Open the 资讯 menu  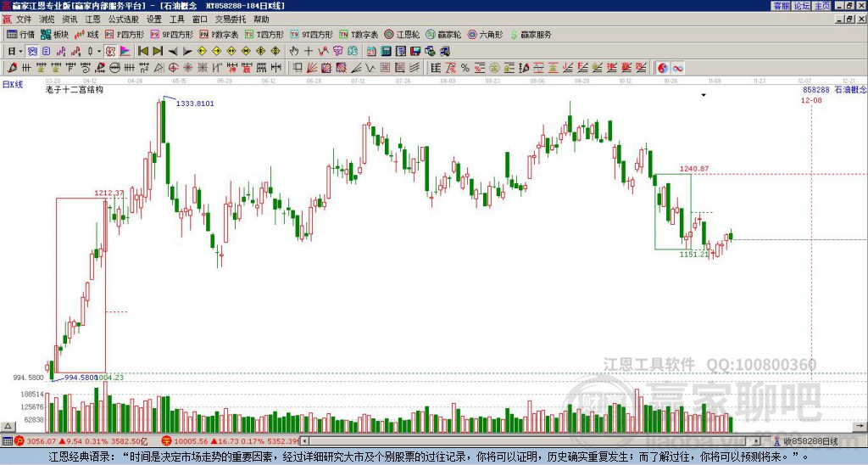pyautogui.click(x=70, y=20)
